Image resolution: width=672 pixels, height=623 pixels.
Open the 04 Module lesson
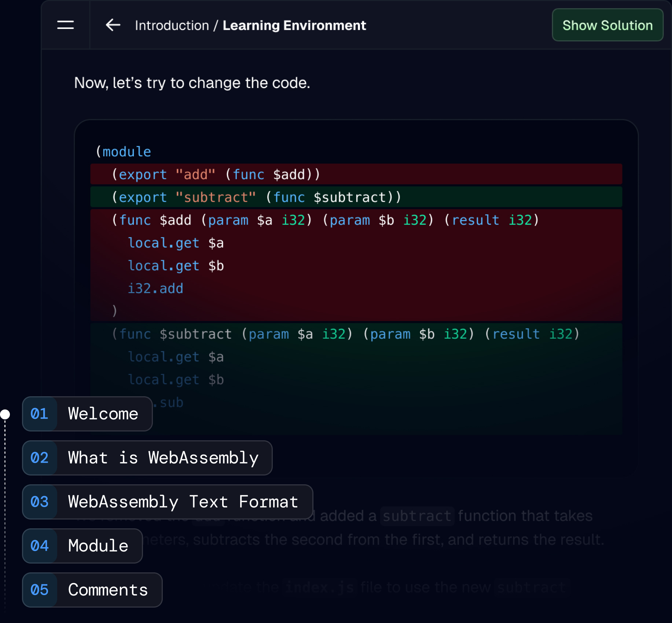[x=98, y=546]
